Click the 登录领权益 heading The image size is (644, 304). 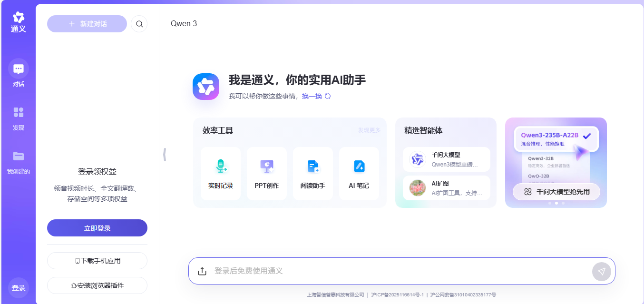pos(97,172)
